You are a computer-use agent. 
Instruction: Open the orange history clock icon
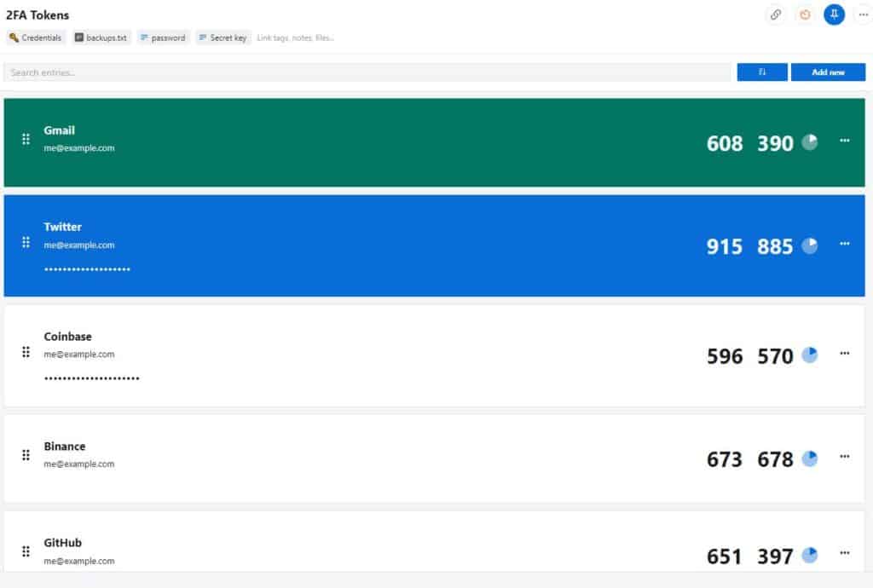805,15
